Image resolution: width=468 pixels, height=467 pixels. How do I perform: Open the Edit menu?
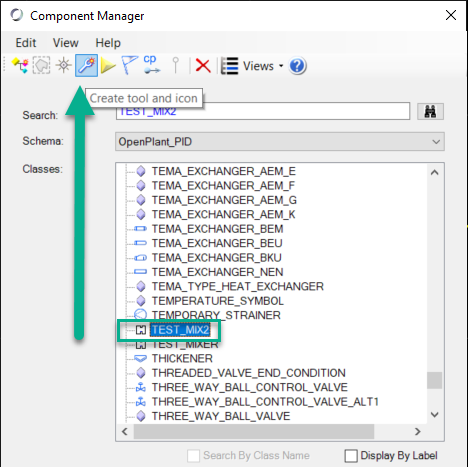26,43
